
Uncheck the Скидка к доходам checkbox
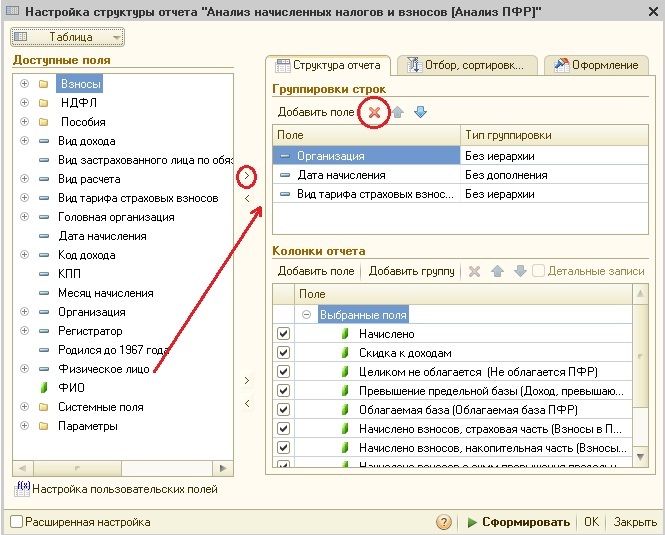(x=283, y=353)
